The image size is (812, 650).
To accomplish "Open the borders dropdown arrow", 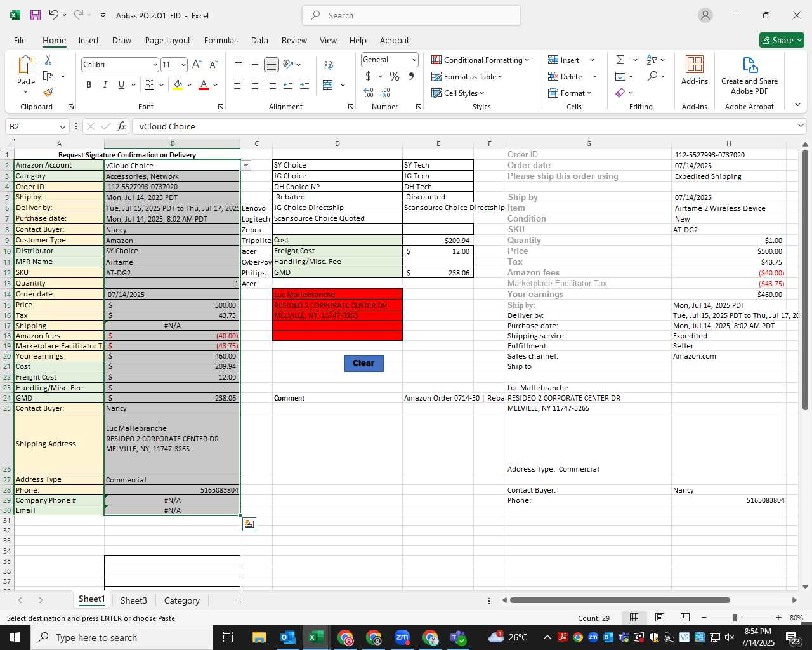I will 161,85.
